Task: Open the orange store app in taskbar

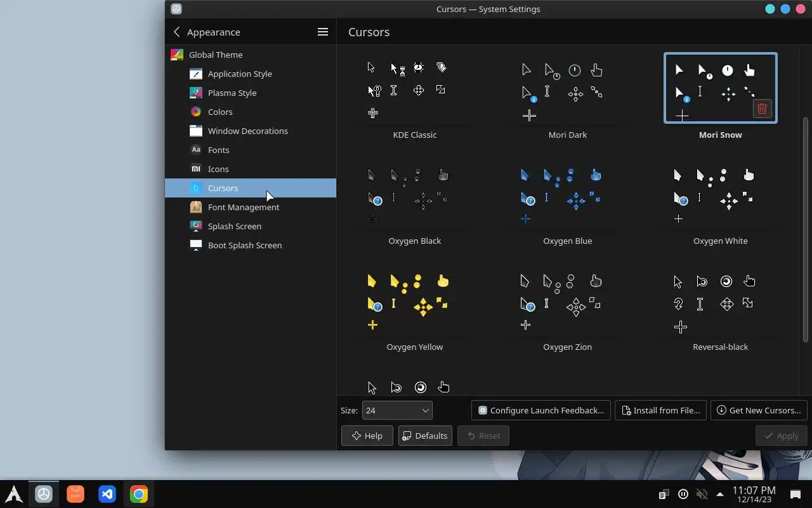Action: 75,494
